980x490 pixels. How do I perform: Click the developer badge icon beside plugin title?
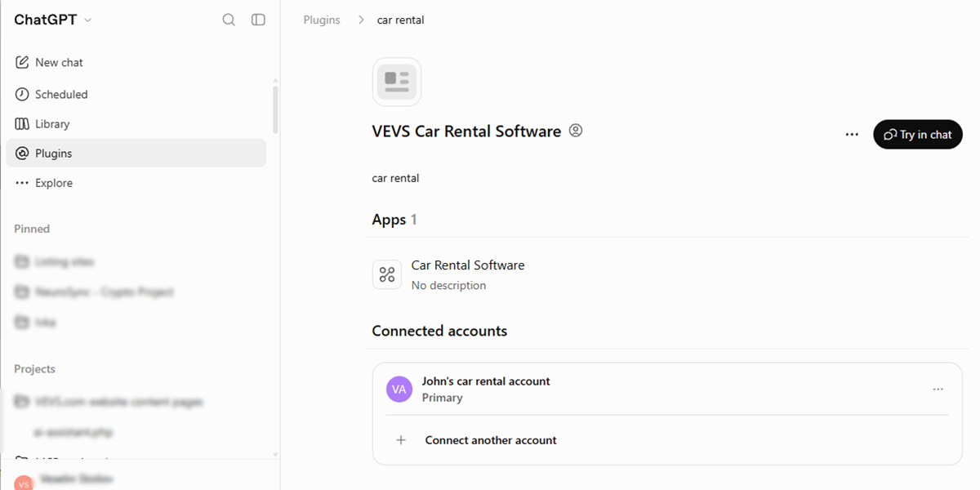(576, 131)
